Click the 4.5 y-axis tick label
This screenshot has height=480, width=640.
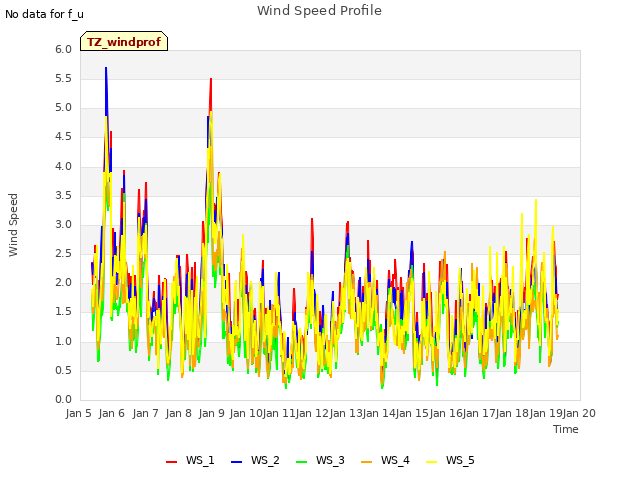63,137
